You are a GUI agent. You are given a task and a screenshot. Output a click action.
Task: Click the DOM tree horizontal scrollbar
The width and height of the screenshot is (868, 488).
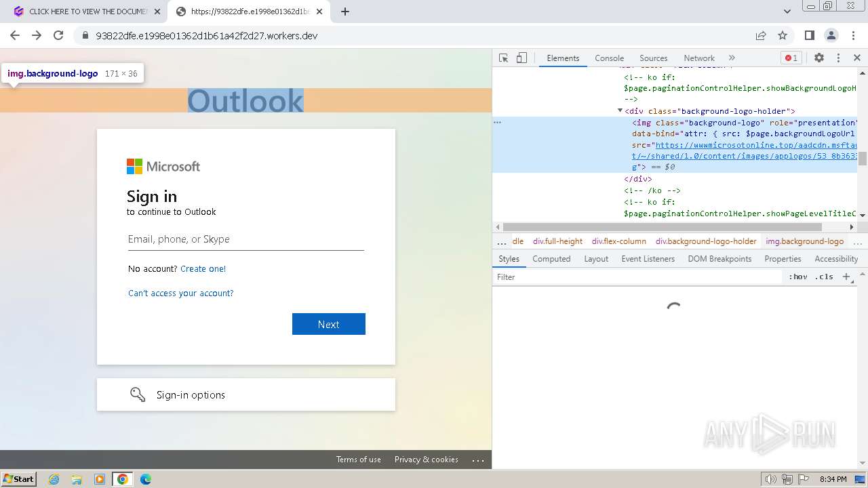pos(663,227)
